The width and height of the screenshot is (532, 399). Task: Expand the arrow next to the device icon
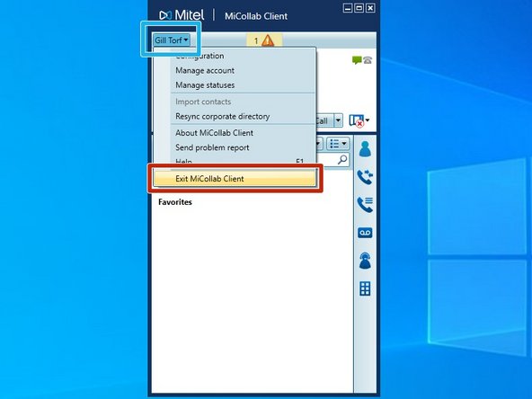coord(368,120)
